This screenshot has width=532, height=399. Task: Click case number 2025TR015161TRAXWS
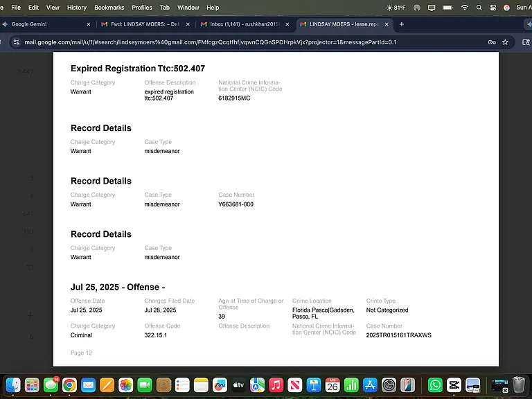[399, 335]
